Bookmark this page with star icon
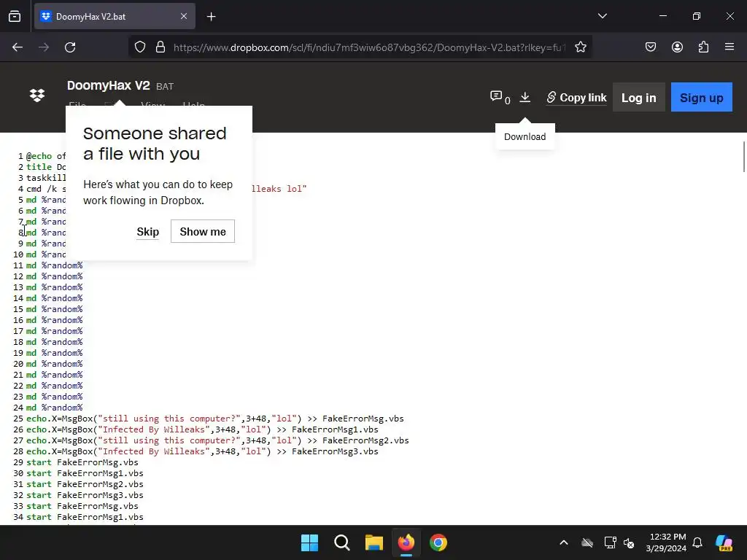The width and height of the screenshot is (747, 560). 580,47
